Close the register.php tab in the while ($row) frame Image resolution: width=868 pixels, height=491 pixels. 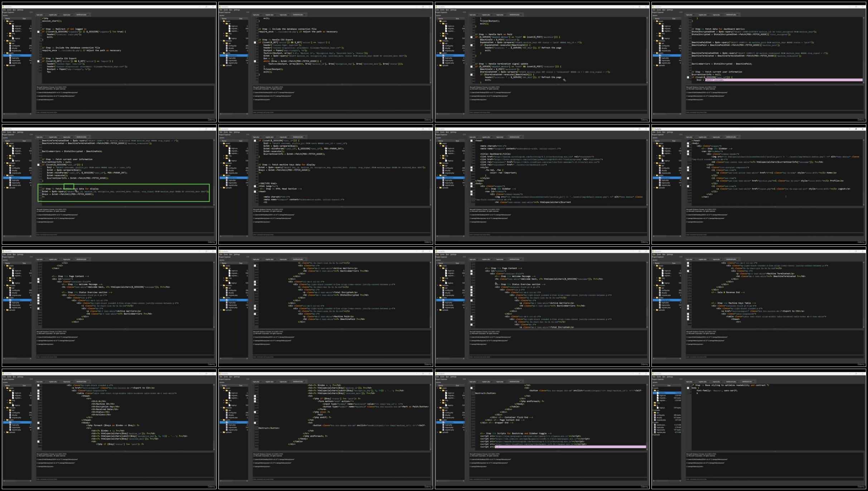click(x=275, y=15)
